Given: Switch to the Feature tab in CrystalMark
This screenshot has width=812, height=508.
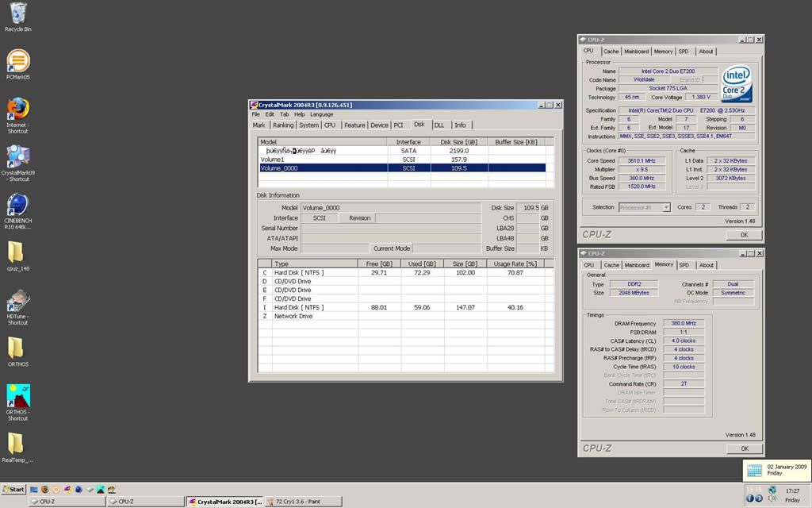Looking at the screenshot, I should pyautogui.click(x=354, y=125).
